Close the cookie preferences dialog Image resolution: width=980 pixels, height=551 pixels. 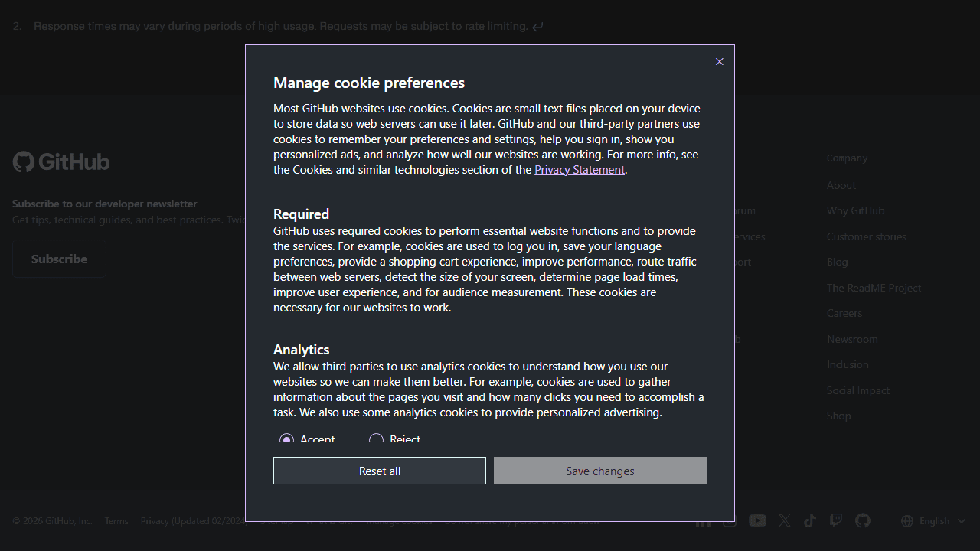(719, 62)
